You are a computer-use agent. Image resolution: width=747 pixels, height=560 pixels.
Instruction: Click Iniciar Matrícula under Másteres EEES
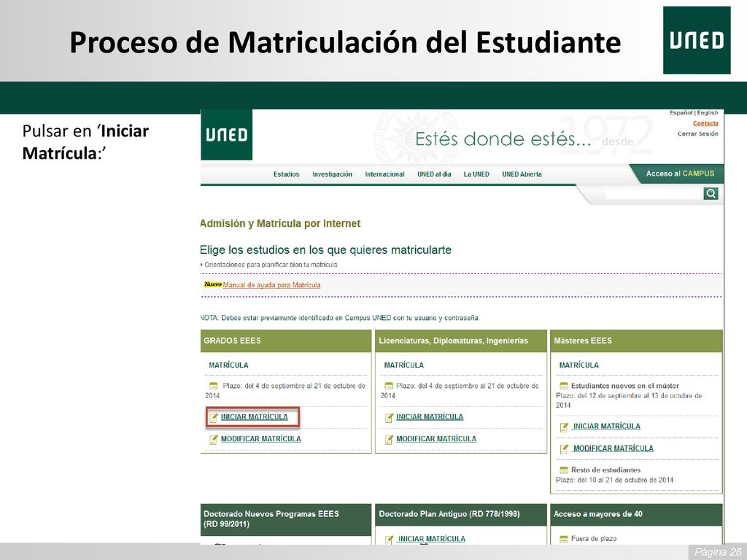pyautogui.click(x=606, y=426)
